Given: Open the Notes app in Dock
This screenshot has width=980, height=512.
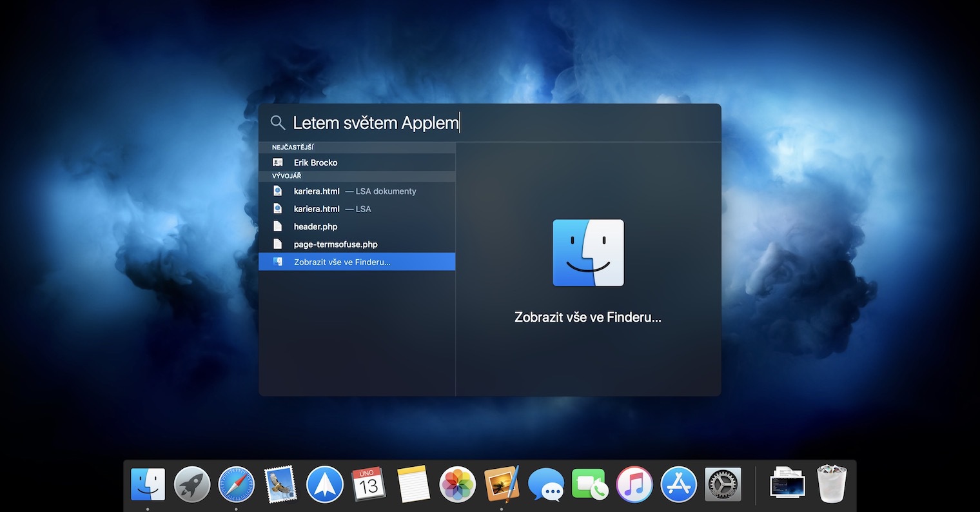Looking at the screenshot, I should (x=413, y=484).
